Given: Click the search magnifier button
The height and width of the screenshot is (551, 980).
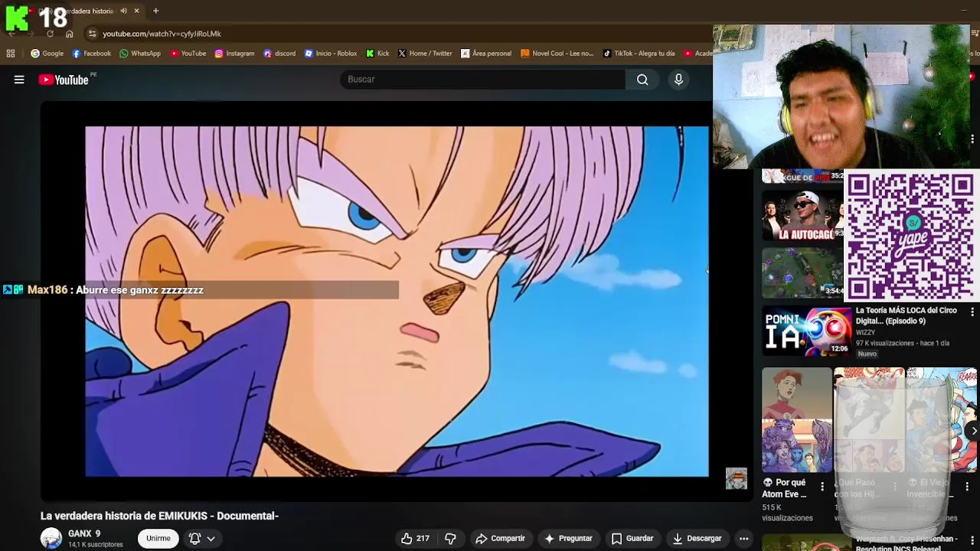Looking at the screenshot, I should click(642, 80).
